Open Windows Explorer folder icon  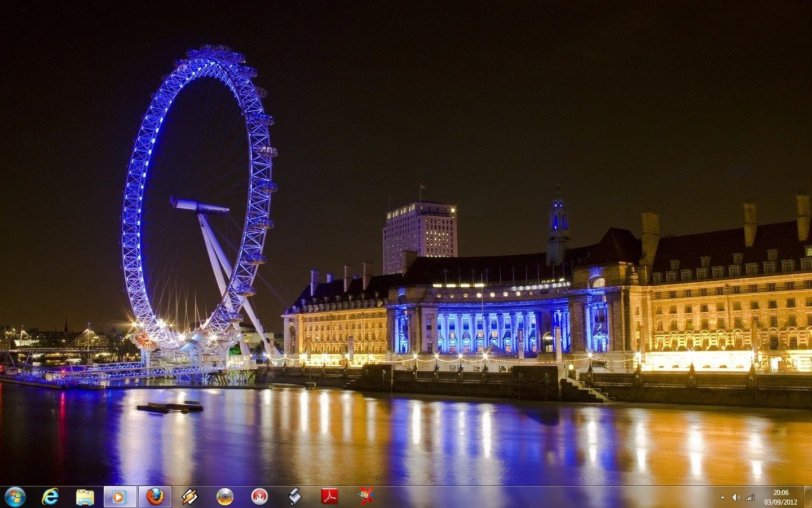point(85,497)
